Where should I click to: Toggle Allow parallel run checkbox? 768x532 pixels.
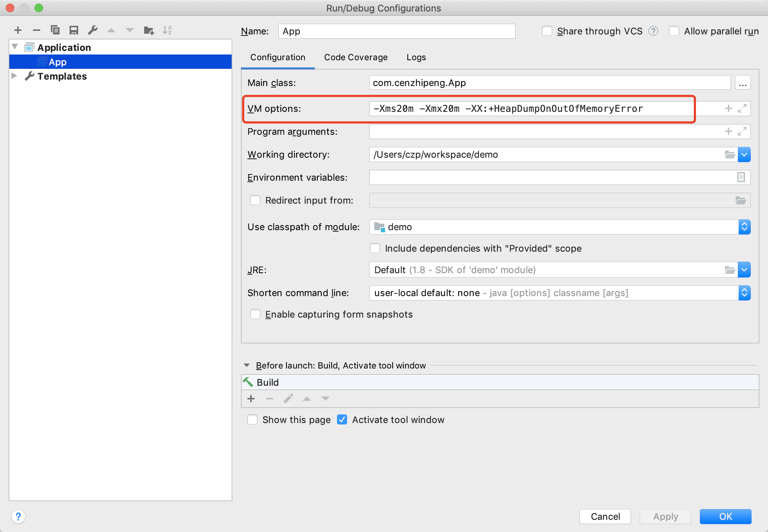674,31
